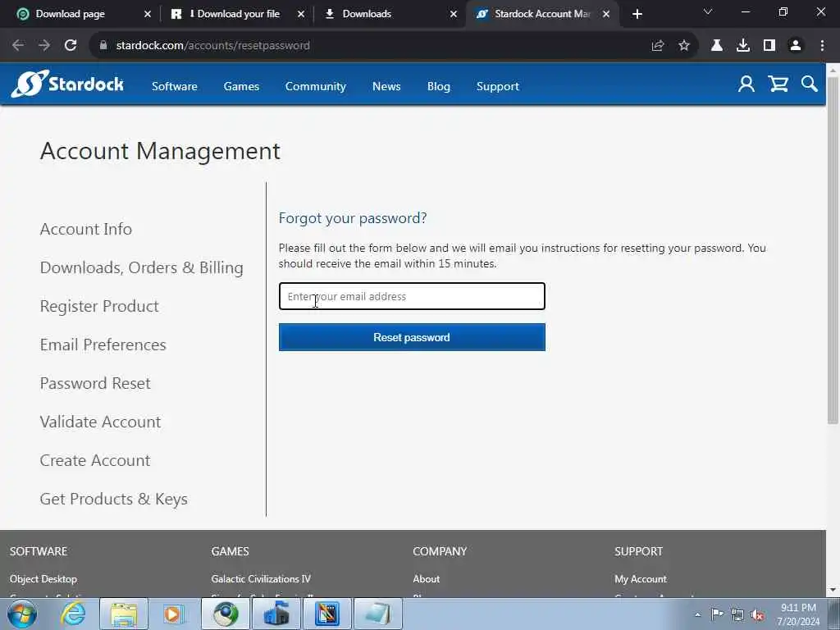Open Get Products & Keys link

click(113, 499)
